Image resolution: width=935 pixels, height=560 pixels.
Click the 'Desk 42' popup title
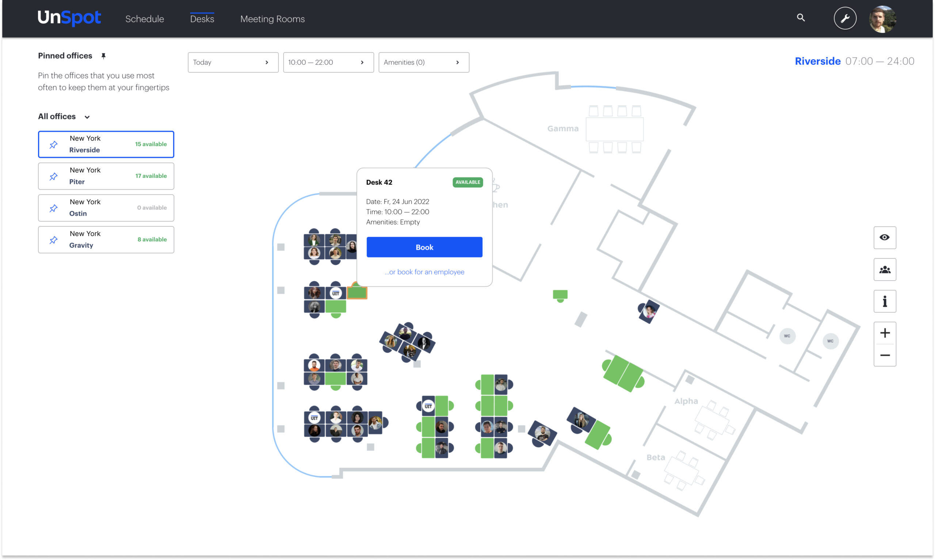pos(379,182)
